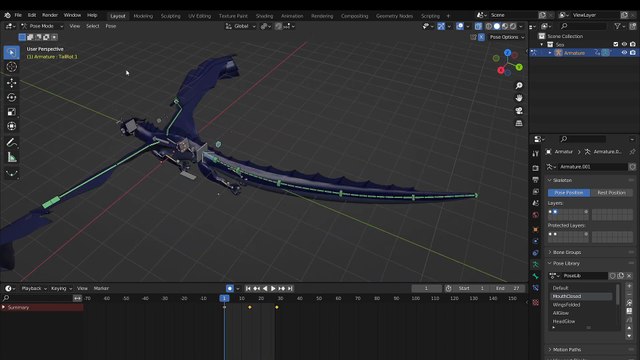This screenshot has height=360, width=640.
Task: Click the PoseLib name field
Action: click(x=584, y=276)
